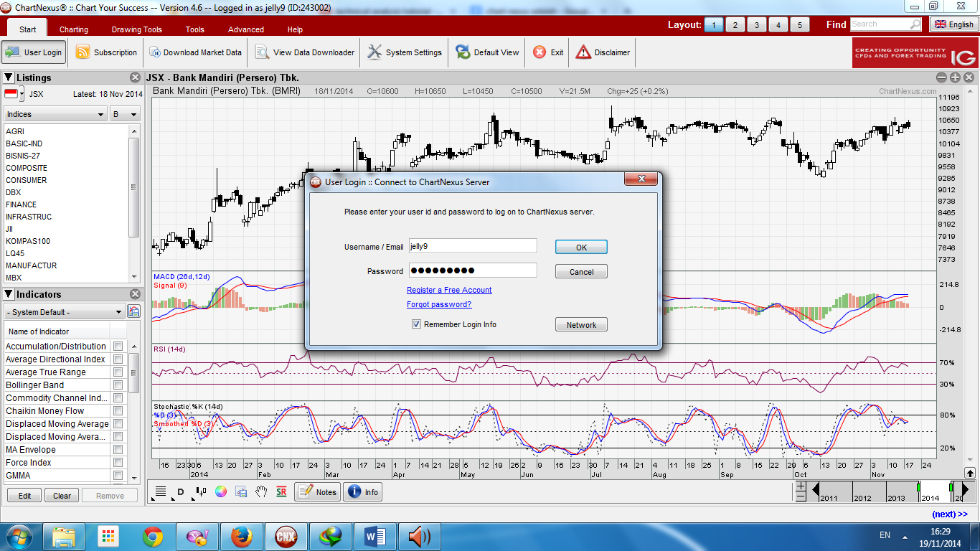
Task: Zoom in timeline with plus button
Action: tap(801, 486)
